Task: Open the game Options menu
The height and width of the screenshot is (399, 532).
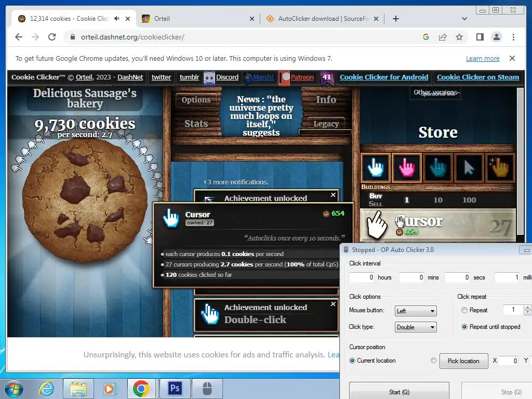Action: [196, 100]
